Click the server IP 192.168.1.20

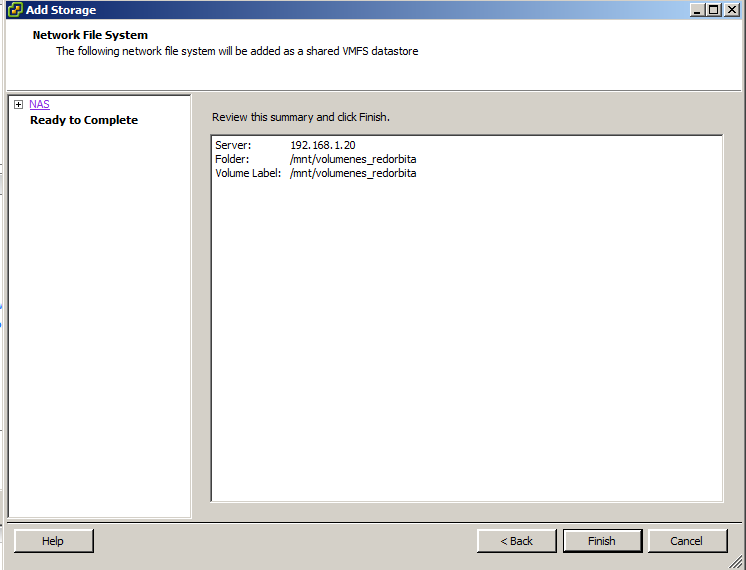tap(322, 146)
